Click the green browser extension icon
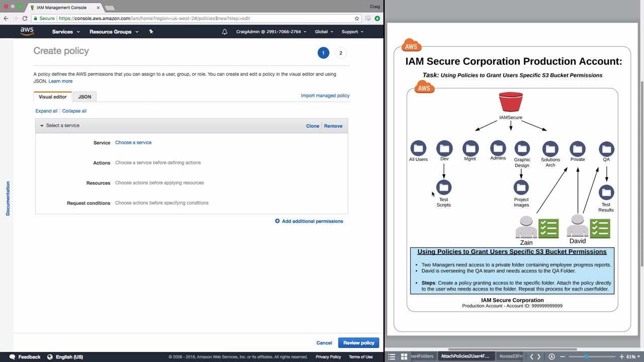 coord(377,19)
